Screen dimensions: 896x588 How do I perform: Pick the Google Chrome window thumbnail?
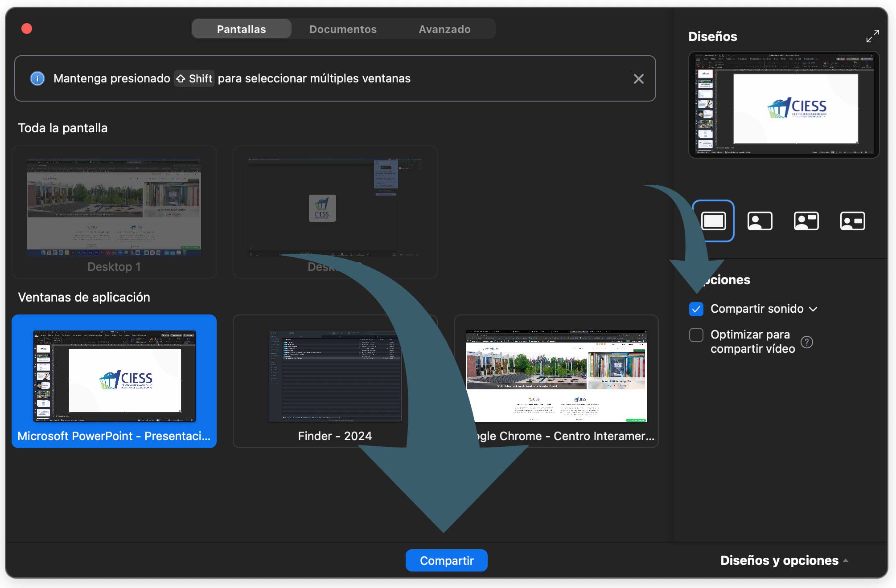click(556, 381)
